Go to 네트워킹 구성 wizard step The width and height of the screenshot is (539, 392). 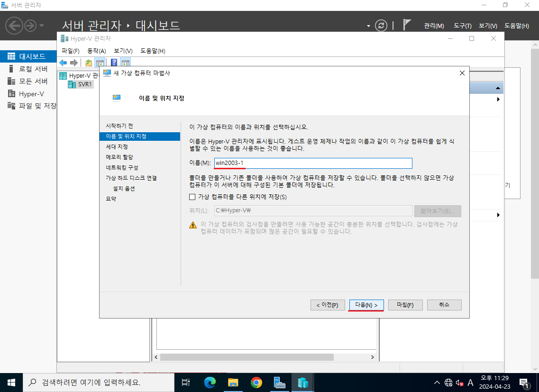coord(122,167)
